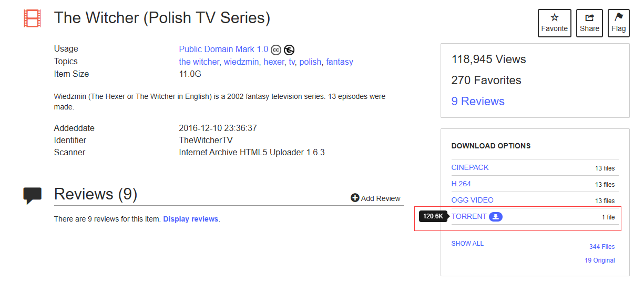Flag this item using the Flag button
Image resolution: width=644 pixels, height=281 pixels.
(x=618, y=23)
